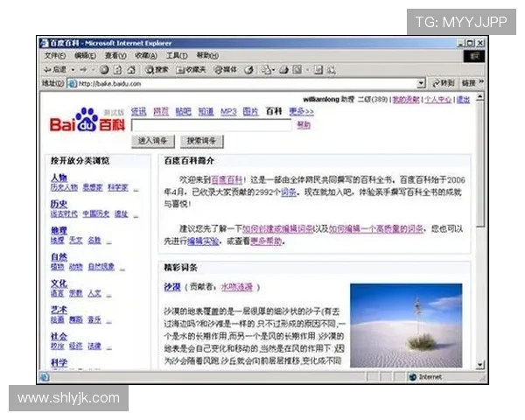Viewport: 525px width, 420px height.
Task: Open the 历史 category link
Action: point(59,204)
